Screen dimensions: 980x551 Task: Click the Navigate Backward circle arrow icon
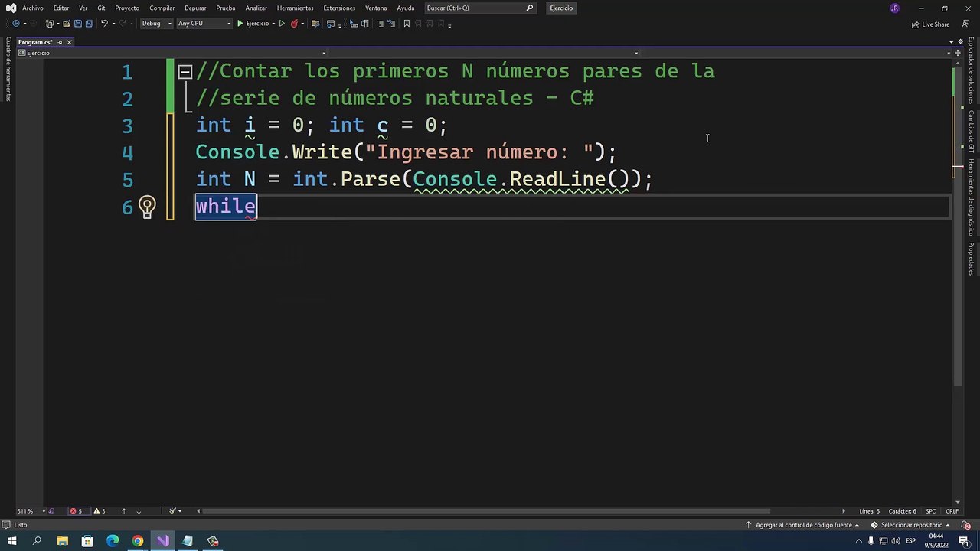(16, 24)
